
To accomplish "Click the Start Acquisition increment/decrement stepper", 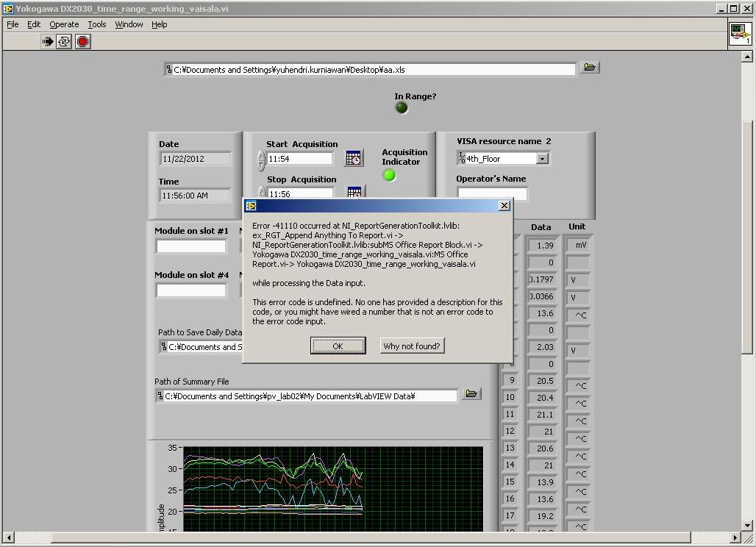I will coord(261,160).
